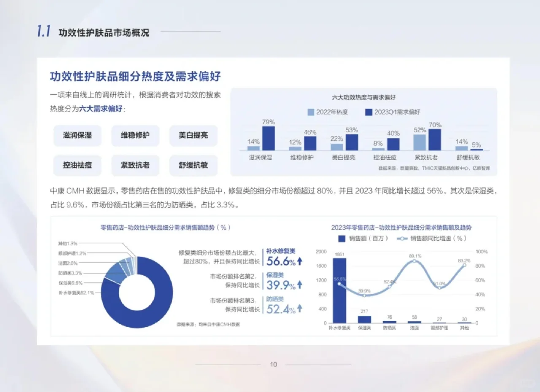Viewport: 540px width, 392px height.
Task: Click the 53% bar value for 美白提亮
Action: click(351, 130)
